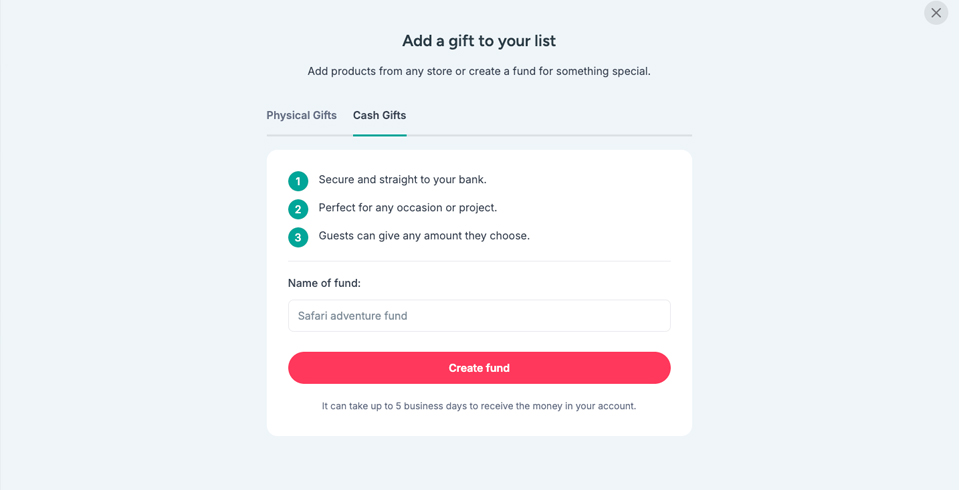The width and height of the screenshot is (960, 490).
Task: Click the green number 2 badge
Action: (x=298, y=209)
